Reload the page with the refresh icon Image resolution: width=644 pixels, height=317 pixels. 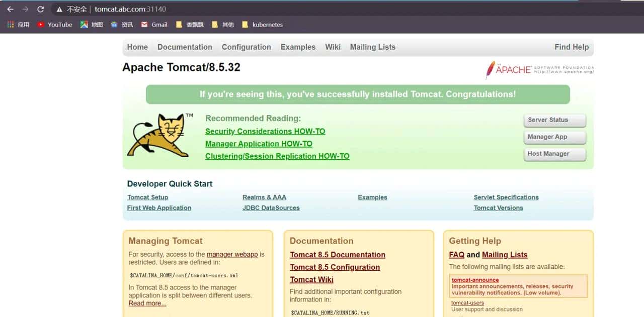pos(41,9)
